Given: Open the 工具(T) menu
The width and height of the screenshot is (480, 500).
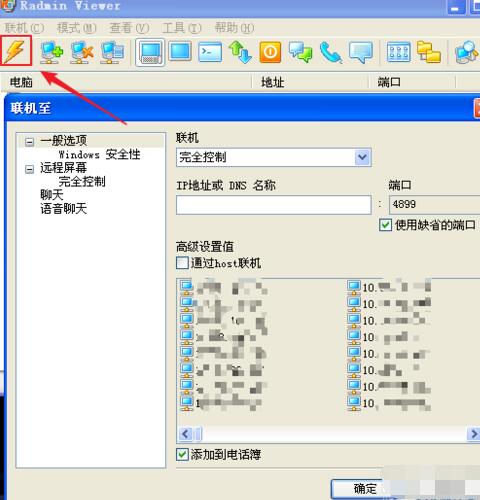Looking at the screenshot, I should [182, 28].
